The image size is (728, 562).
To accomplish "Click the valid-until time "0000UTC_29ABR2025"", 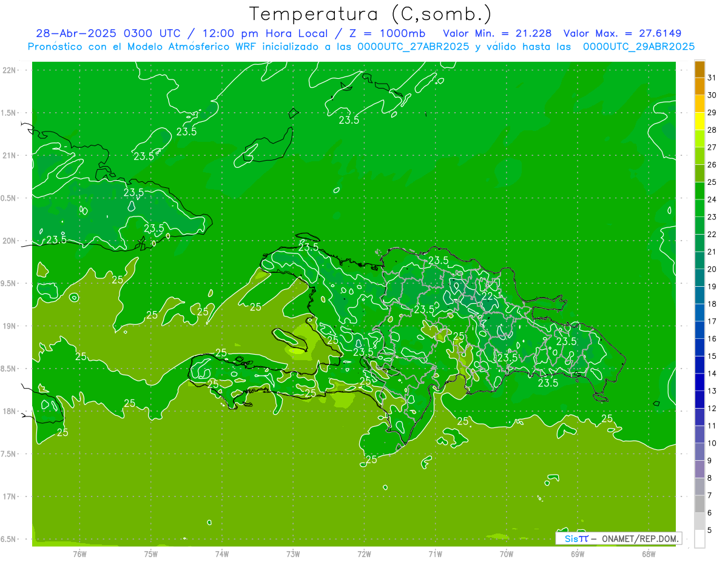I will click(x=639, y=47).
